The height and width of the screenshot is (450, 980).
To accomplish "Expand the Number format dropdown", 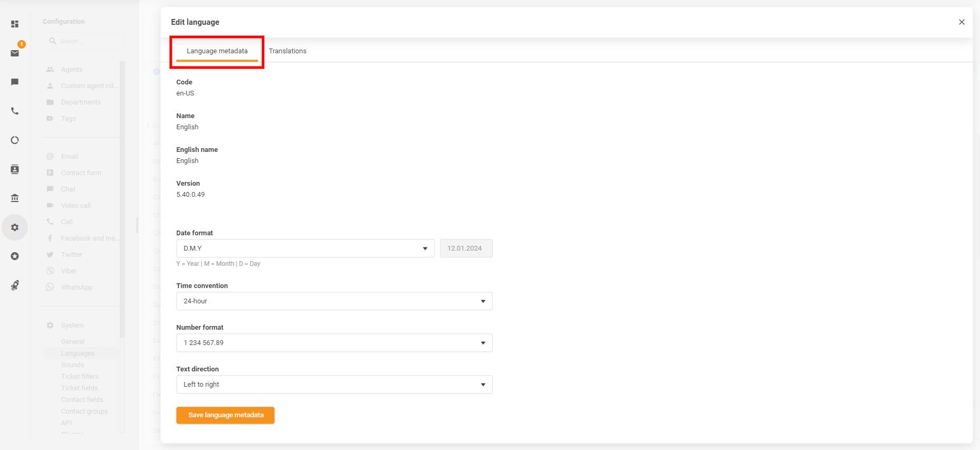I will click(334, 343).
